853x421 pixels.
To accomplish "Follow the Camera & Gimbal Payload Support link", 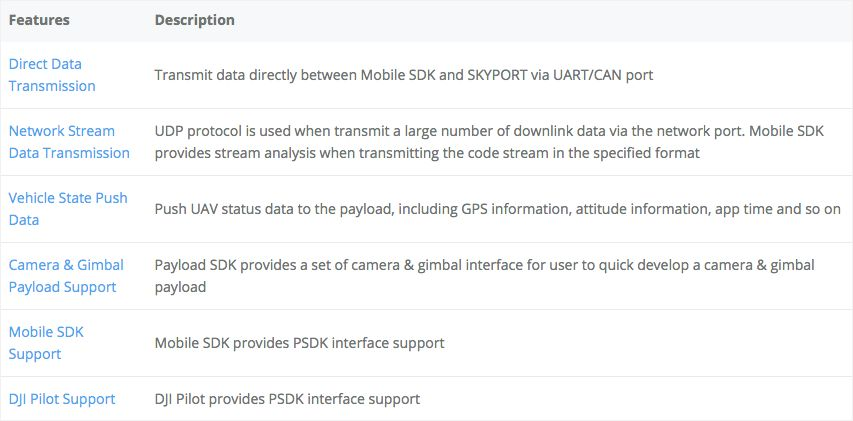I will [66, 276].
